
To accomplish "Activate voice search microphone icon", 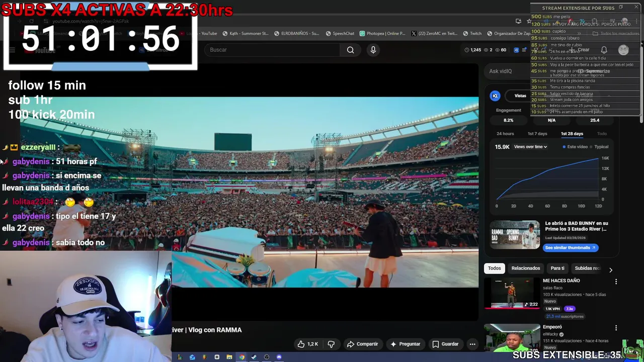I will [373, 50].
